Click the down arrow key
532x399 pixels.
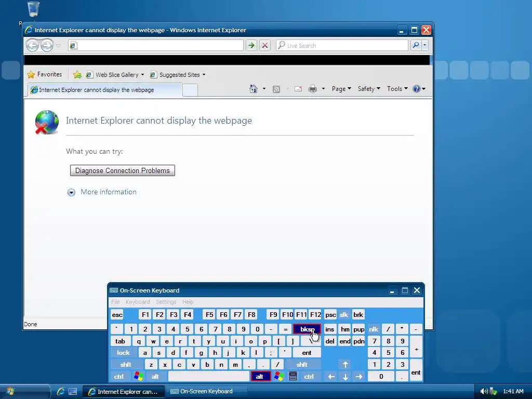click(345, 377)
